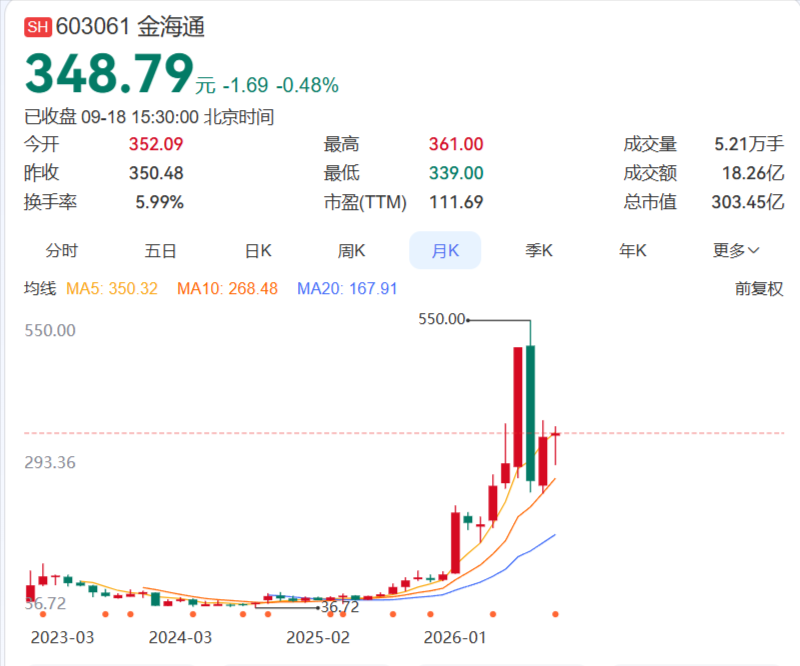Click the P/E TTM value 111.69
Image resolution: width=800 pixels, height=666 pixels.
point(456,202)
